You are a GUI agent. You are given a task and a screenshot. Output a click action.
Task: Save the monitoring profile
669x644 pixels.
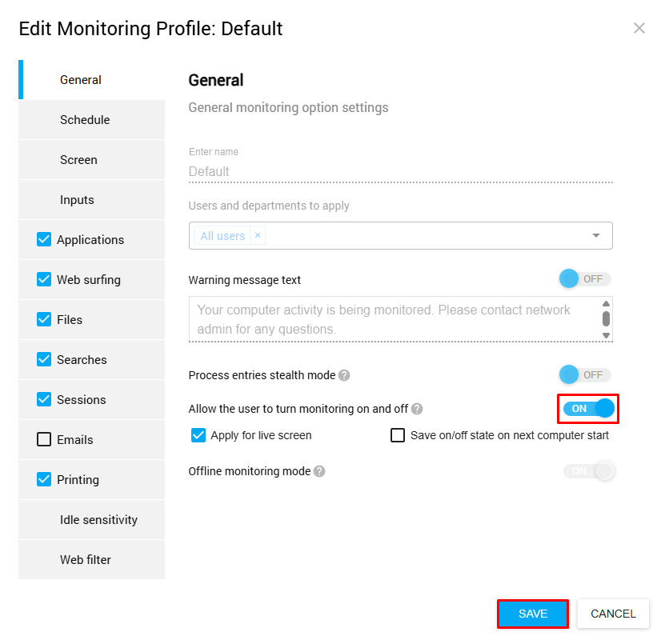click(x=533, y=614)
